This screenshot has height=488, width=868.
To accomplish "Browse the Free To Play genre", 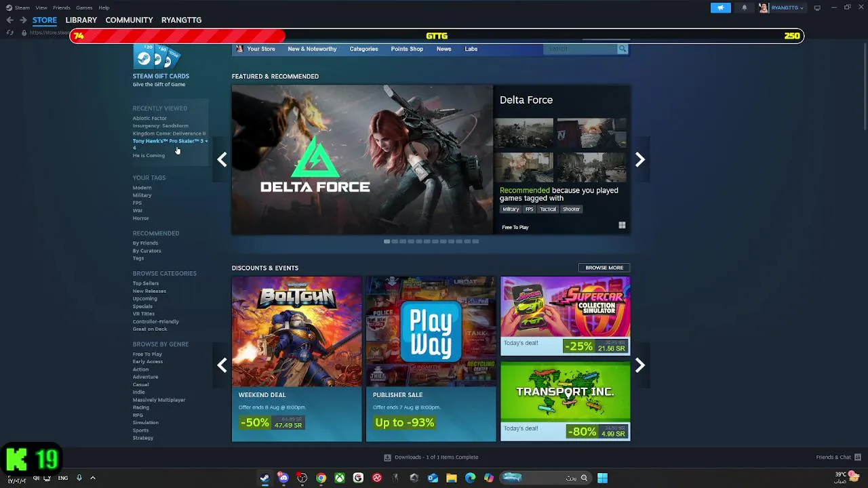I will click(x=147, y=354).
